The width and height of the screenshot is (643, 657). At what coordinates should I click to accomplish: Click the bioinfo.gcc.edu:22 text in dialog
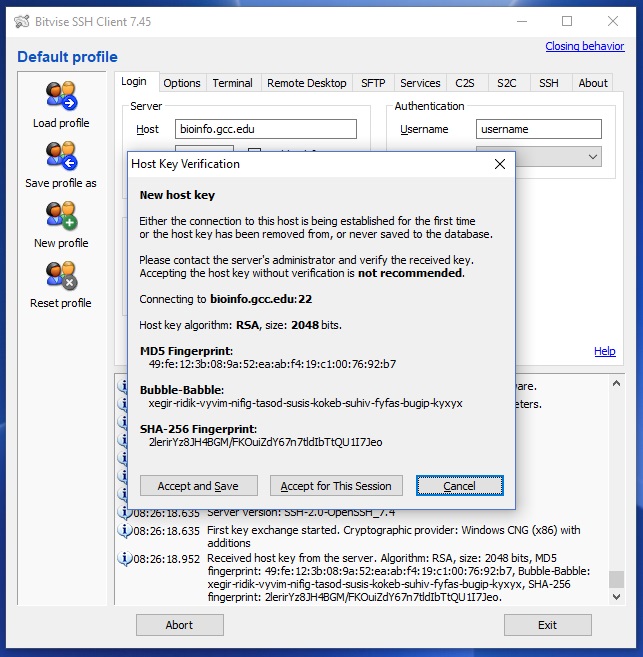(x=261, y=299)
